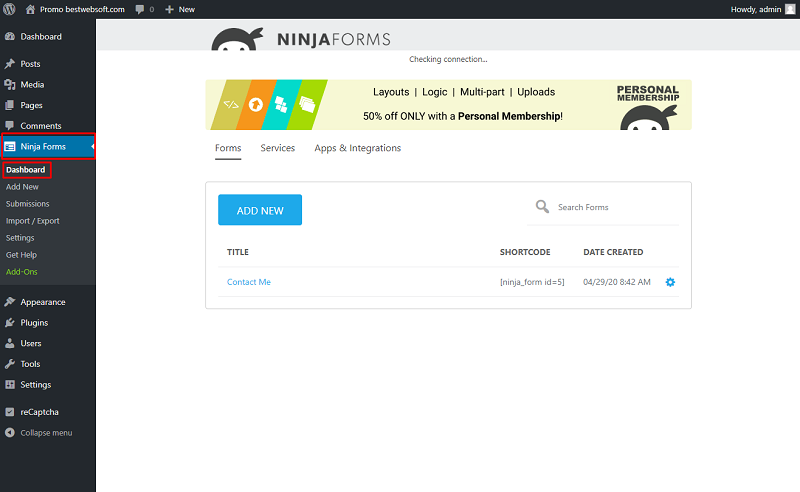Image resolution: width=800 pixels, height=492 pixels.
Task: Open Add New in Ninja Forms submenu
Action: (22, 187)
